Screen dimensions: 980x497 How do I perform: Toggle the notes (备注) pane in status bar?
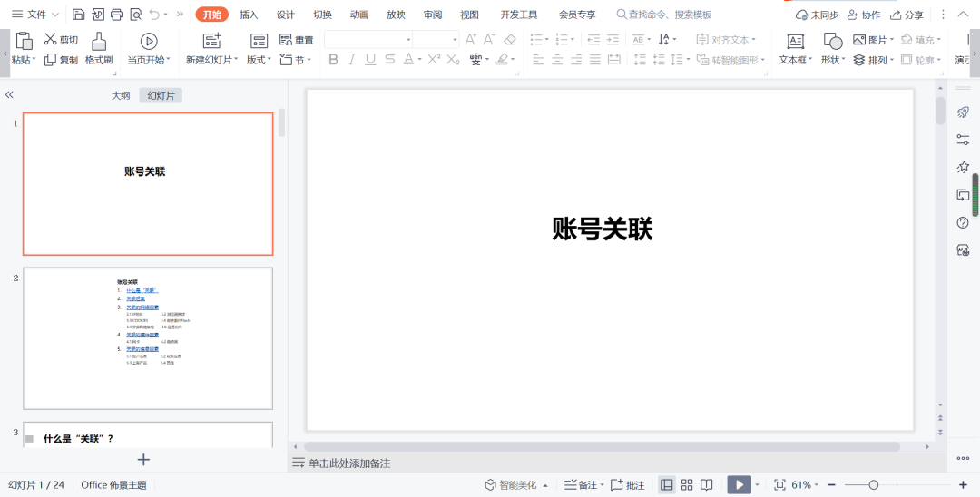coord(581,485)
